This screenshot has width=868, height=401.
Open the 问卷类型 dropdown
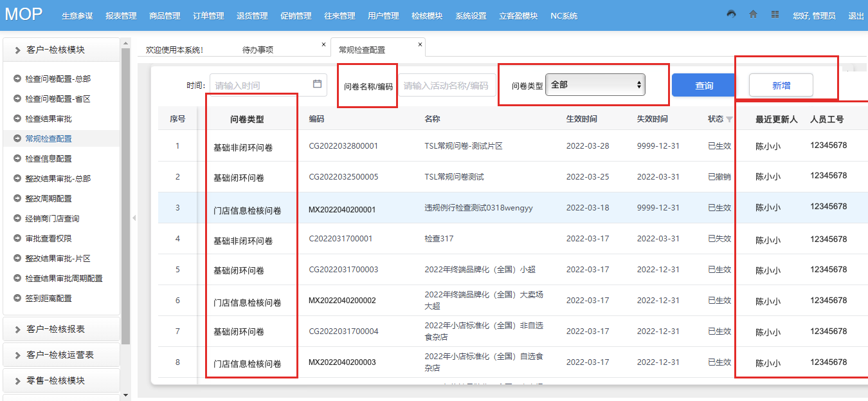pyautogui.click(x=595, y=85)
